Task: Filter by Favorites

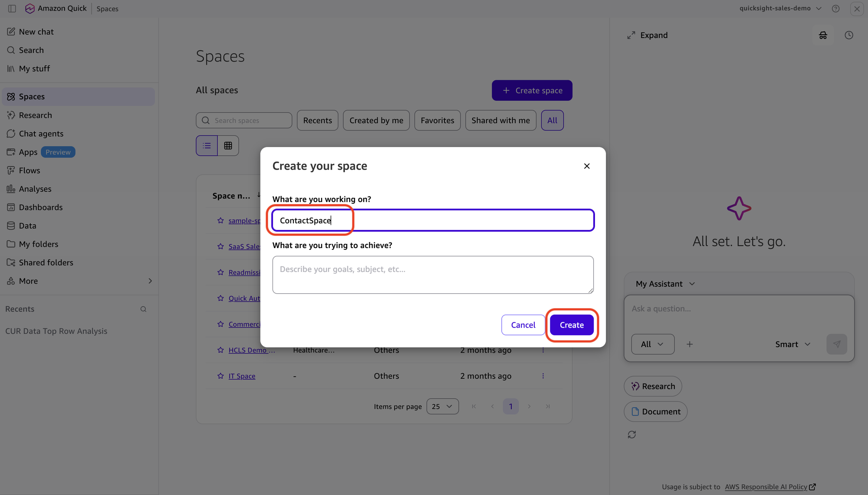Action: [437, 120]
